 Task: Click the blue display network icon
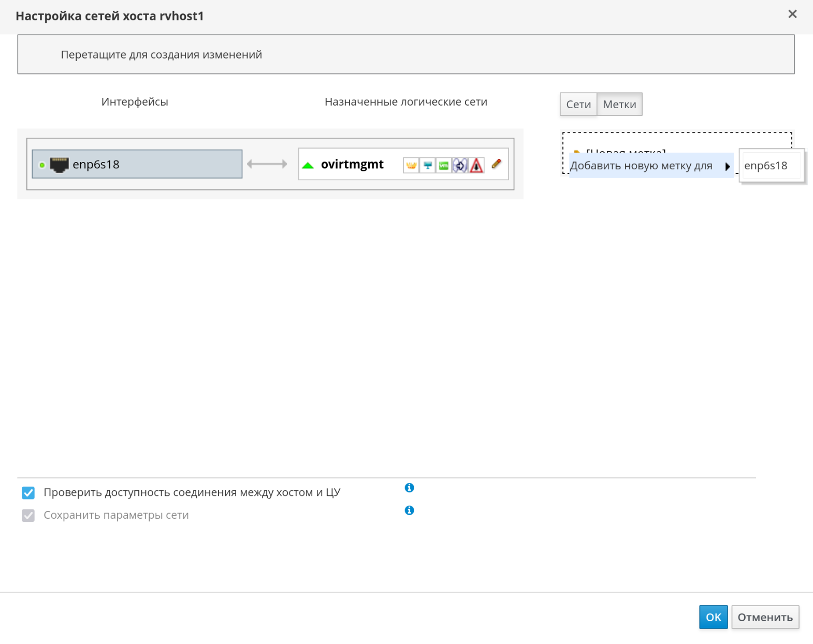(428, 165)
